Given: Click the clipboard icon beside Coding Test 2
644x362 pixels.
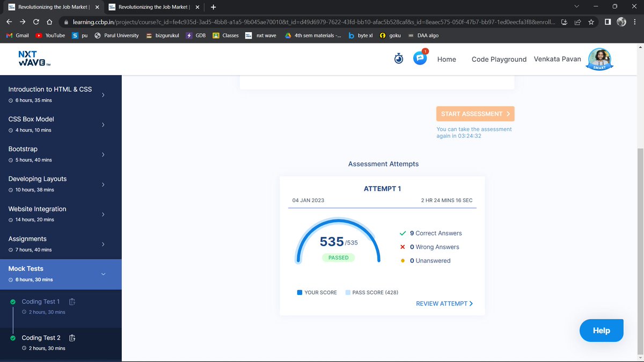Looking at the screenshot, I should pos(72,338).
